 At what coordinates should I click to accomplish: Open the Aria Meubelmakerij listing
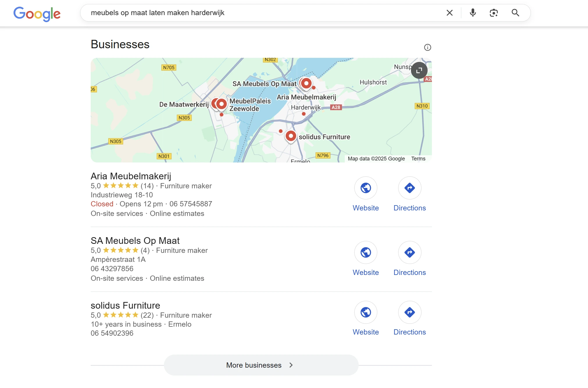tap(131, 176)
